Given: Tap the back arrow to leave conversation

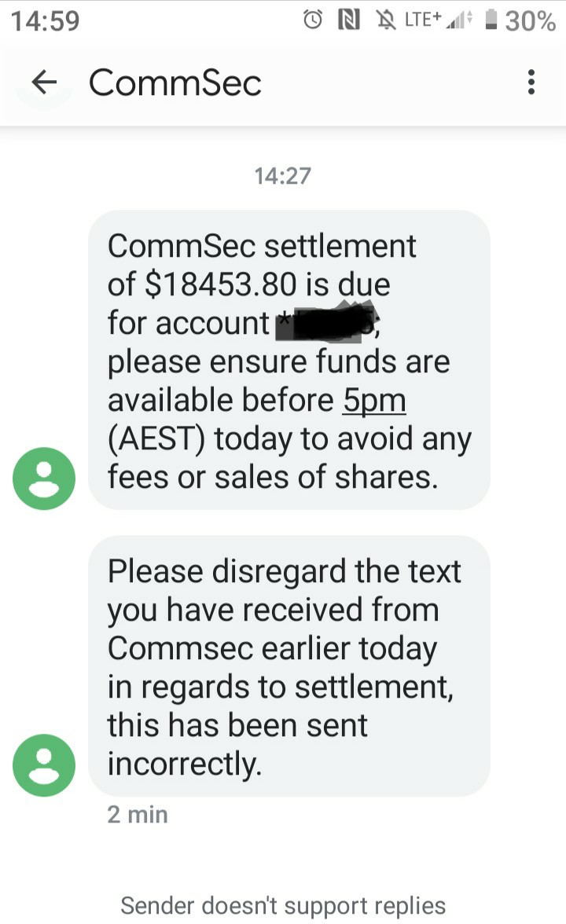Looking at the screenshot, I should click(x=45, y=82).
